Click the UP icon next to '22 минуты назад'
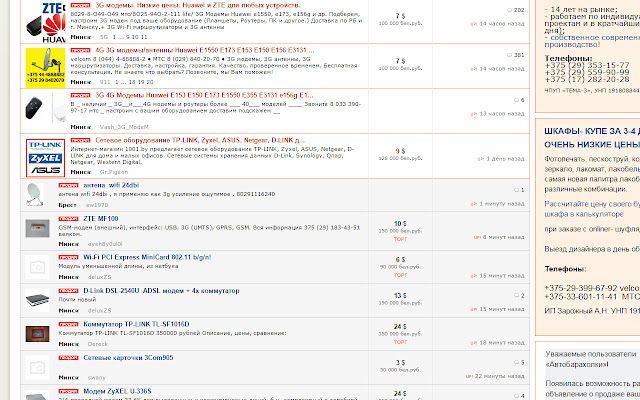Screen dimensions: 640x400 coord(469,376)
